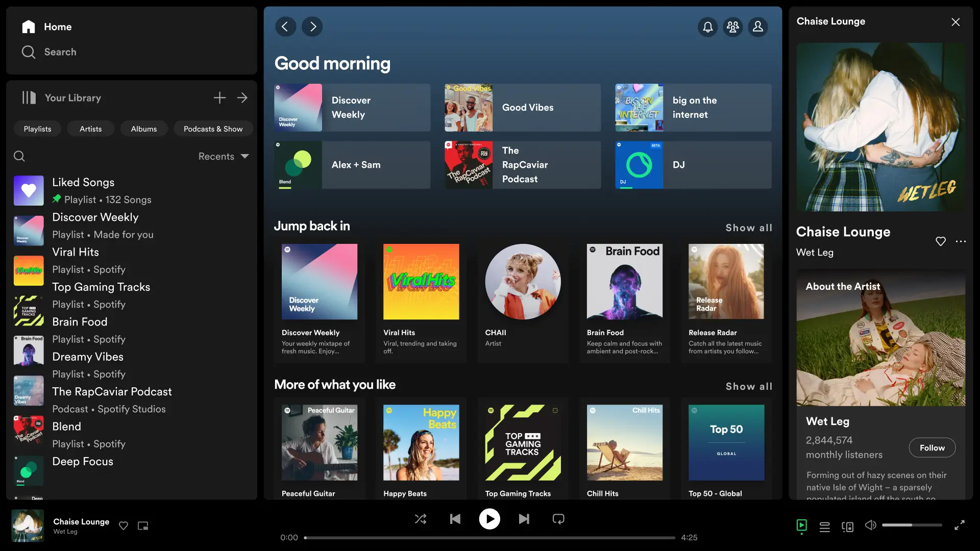Image resolution: width=980 pixels, height=551 pixels.
Task: Click Show all under Jump back in
Action: pos(749,226)
